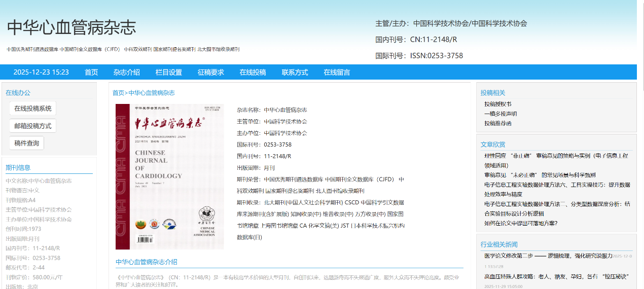644x289 pixels.
Task: Go to 栏目设置 in the navigation bar
Action: (168, 72)
